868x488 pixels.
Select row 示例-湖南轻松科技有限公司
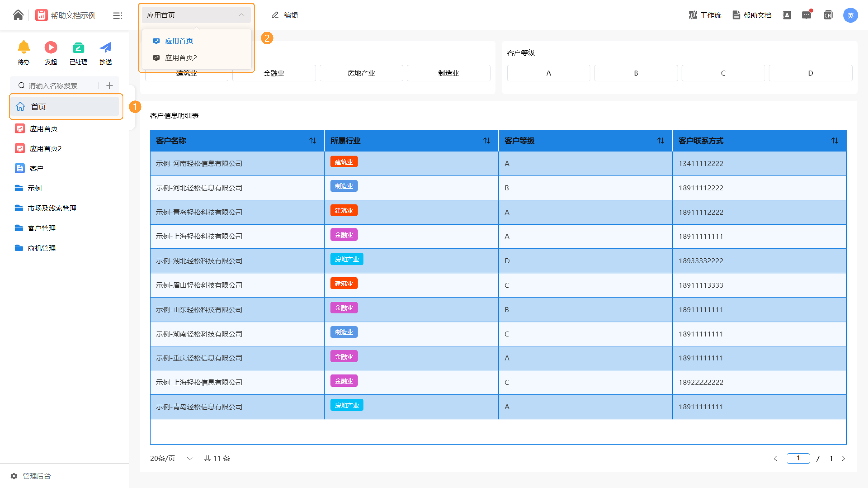498,334
